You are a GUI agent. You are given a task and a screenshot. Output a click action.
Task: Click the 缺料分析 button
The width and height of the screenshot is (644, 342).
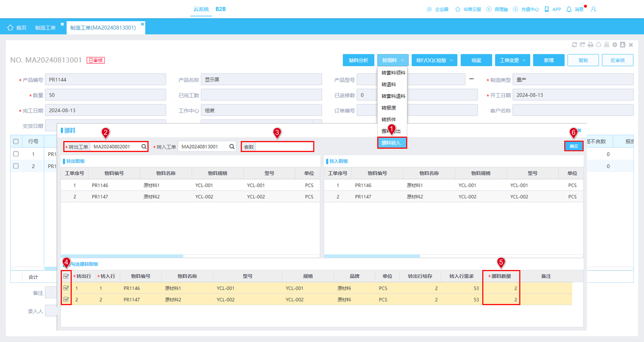coord(358,60)
